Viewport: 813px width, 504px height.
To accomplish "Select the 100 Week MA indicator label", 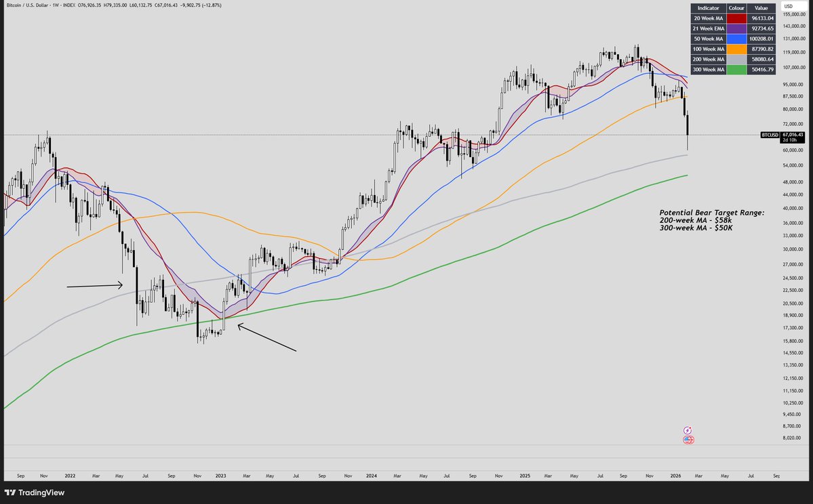I will point(709,49).
